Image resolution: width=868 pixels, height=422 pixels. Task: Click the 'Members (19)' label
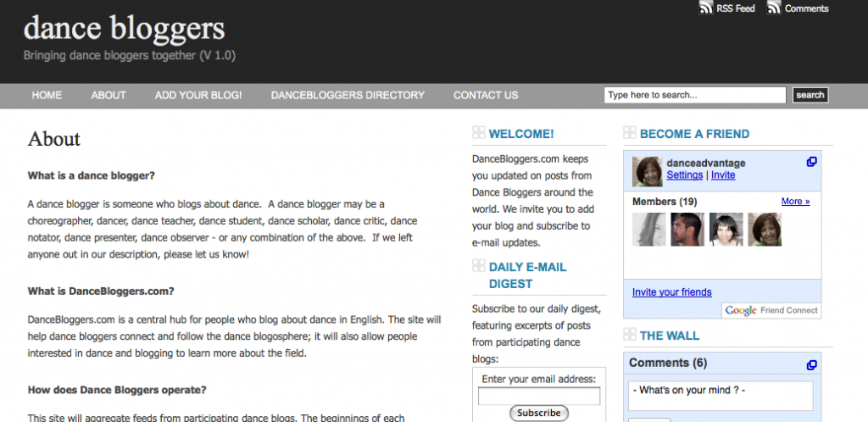coord(665,202)
